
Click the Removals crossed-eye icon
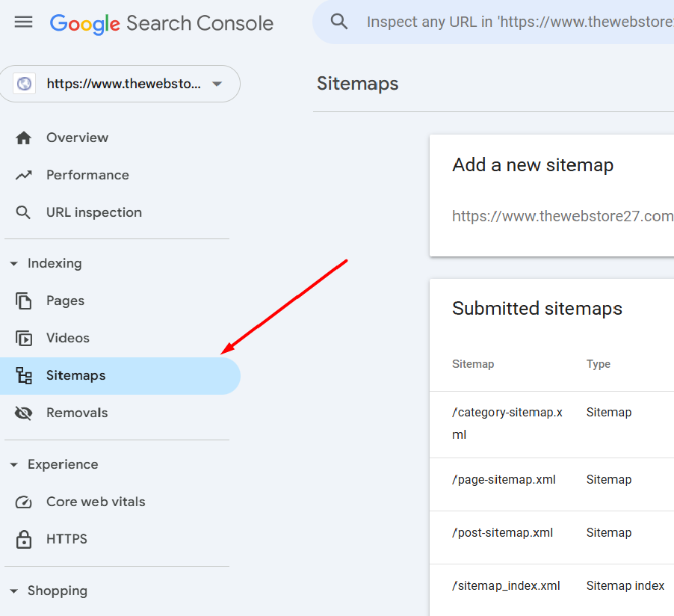pos(24,413)
